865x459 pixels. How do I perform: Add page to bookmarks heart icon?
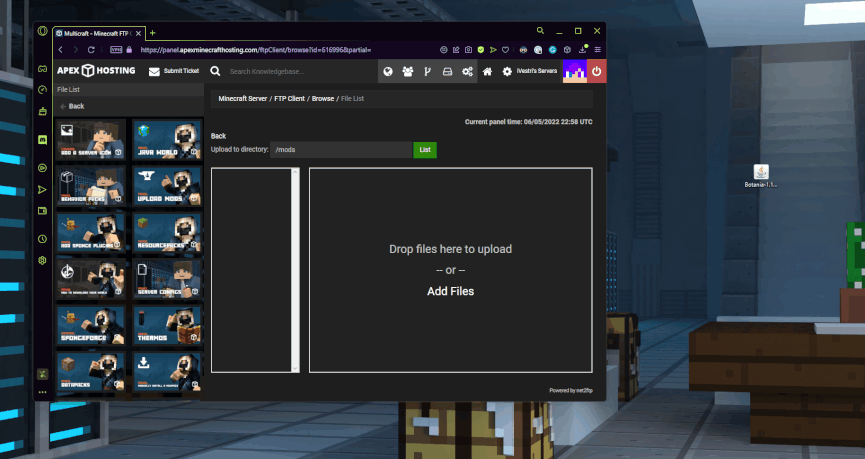click(x=505, y=50)
